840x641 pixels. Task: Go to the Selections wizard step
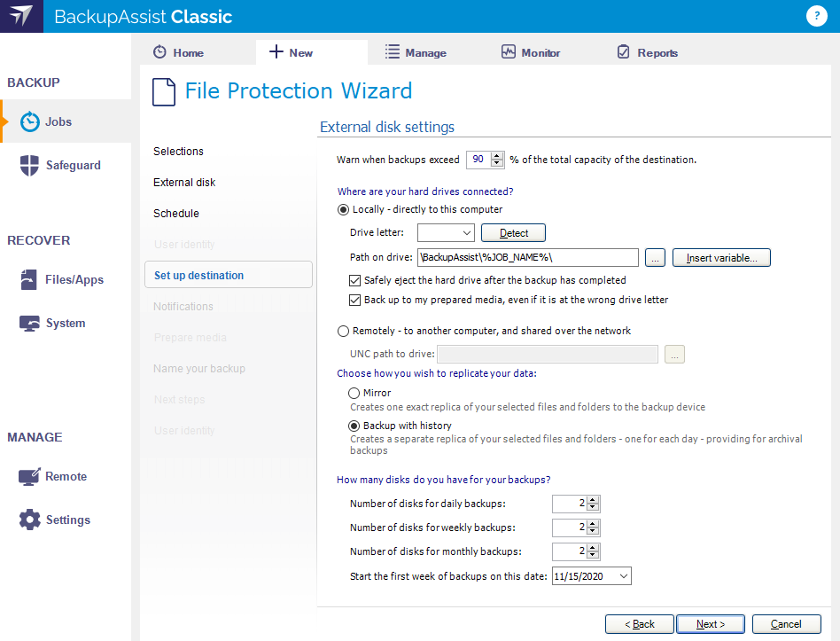178,152
